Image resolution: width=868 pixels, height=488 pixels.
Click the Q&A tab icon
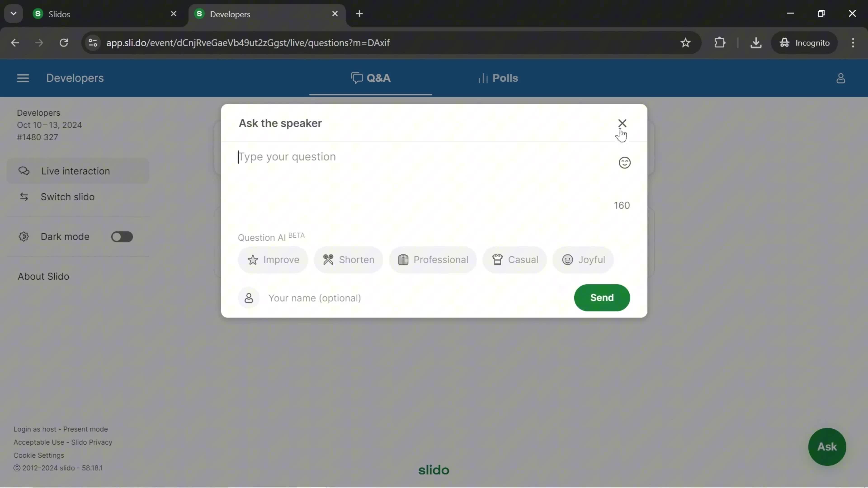click(x=356, y=78)
